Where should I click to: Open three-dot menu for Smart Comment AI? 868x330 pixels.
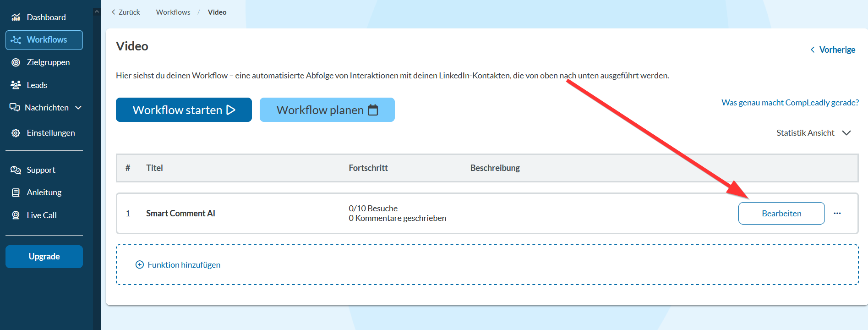[x=837, y=214]
